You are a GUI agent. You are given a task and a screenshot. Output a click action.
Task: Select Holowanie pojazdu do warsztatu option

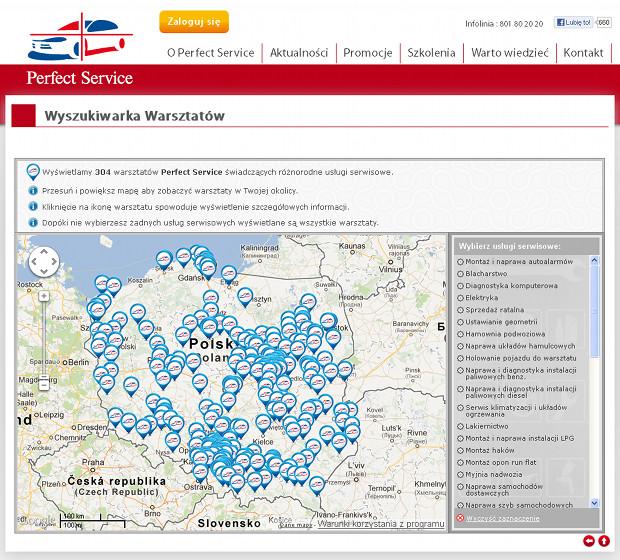(x=517, y=358)
